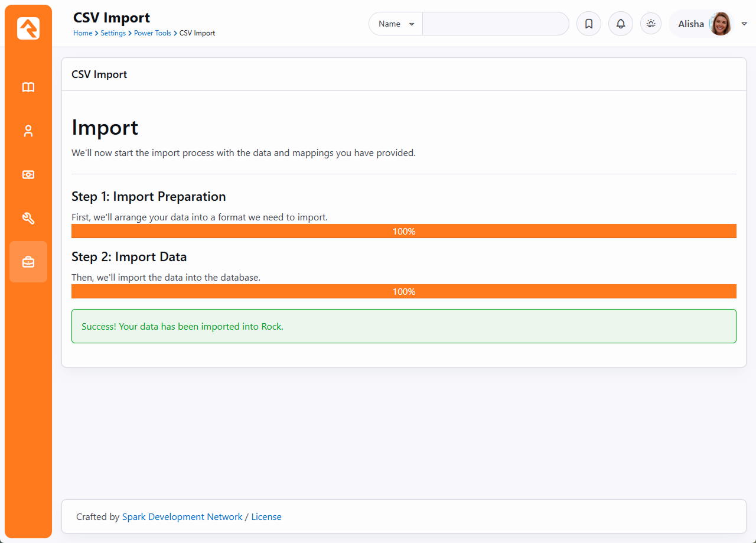Click the Step 2 Import Data progress bar
Screen dimensions: 756x543
[403, 291]
